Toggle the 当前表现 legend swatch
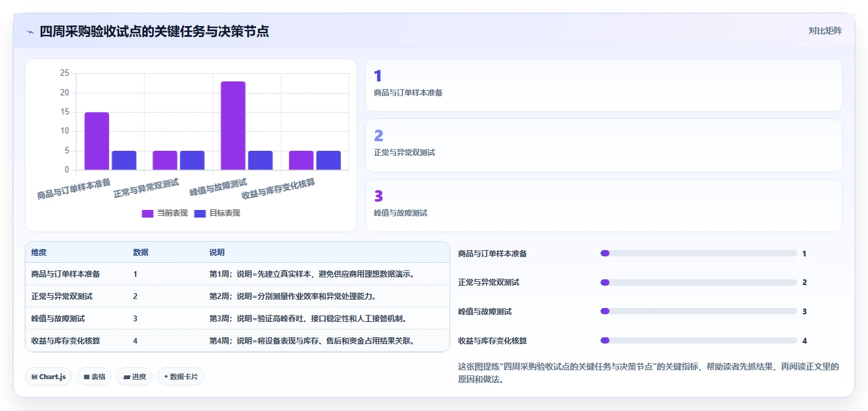 point(148,213)
